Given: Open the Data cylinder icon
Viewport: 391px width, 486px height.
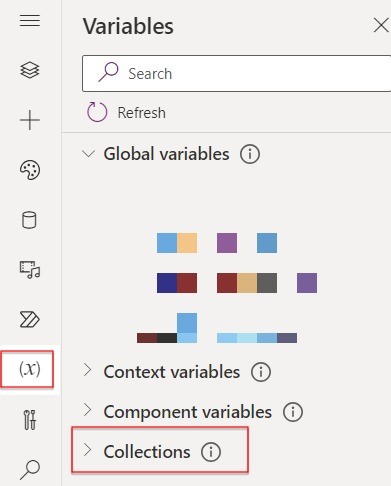Looking at the screenshot, I should point(29,220).
